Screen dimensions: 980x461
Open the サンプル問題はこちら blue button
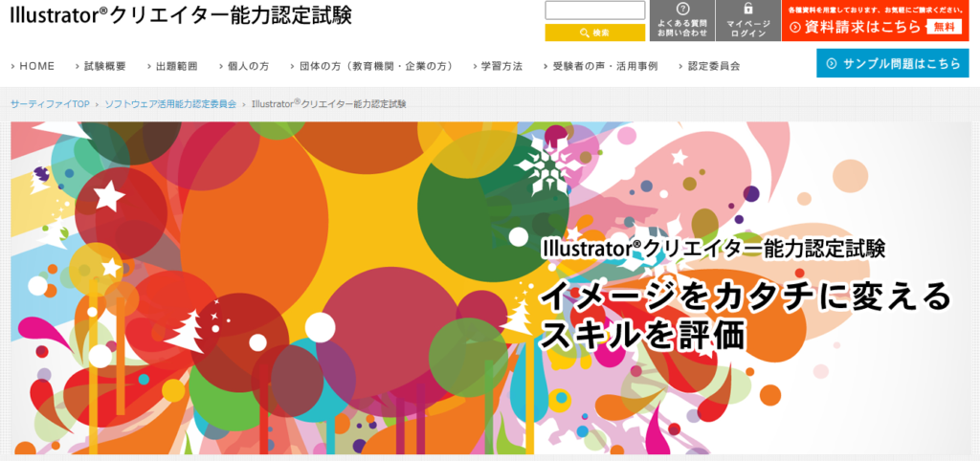tap(893, 63)
